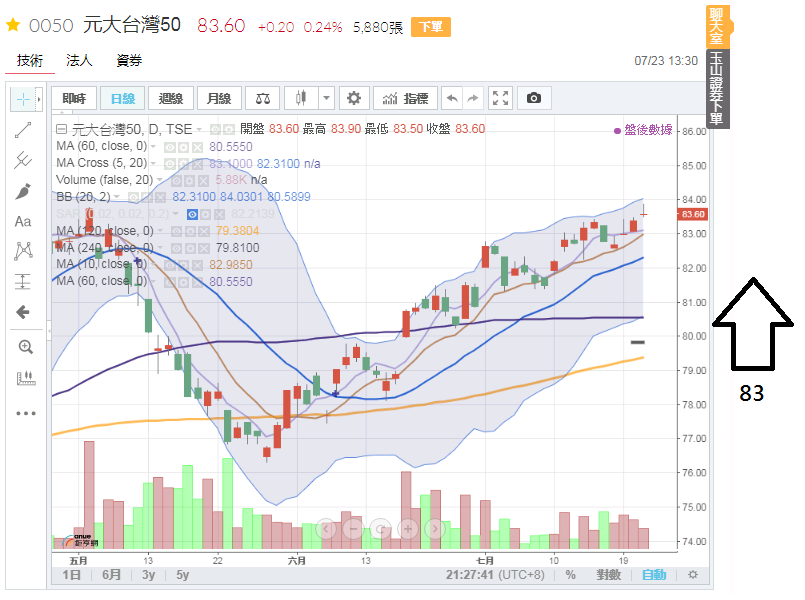Set the date range to 5y
805x600 pixels.
[x=183, y=575]
